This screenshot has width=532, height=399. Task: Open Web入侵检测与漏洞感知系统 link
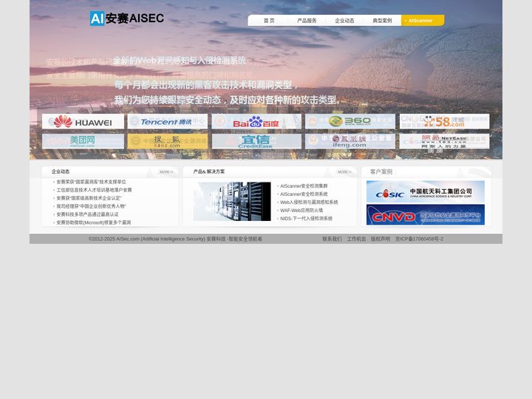[309, 202]
